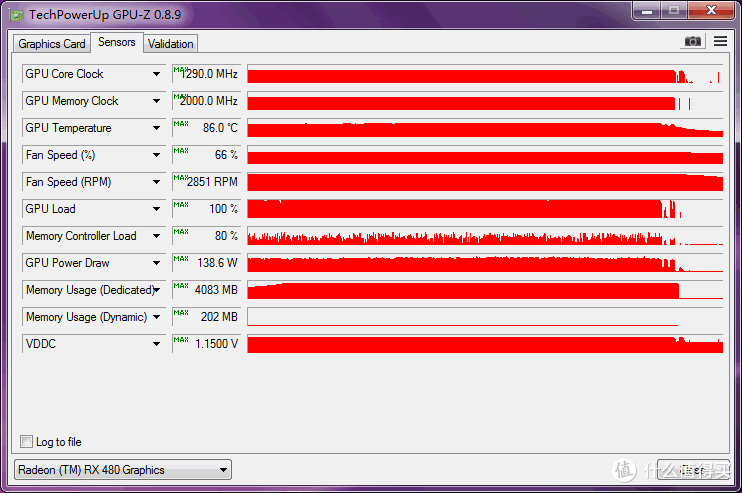This screenshot has width=742, height=493.
Task: Switch to the Validation tab
Action: coord(170,44)
